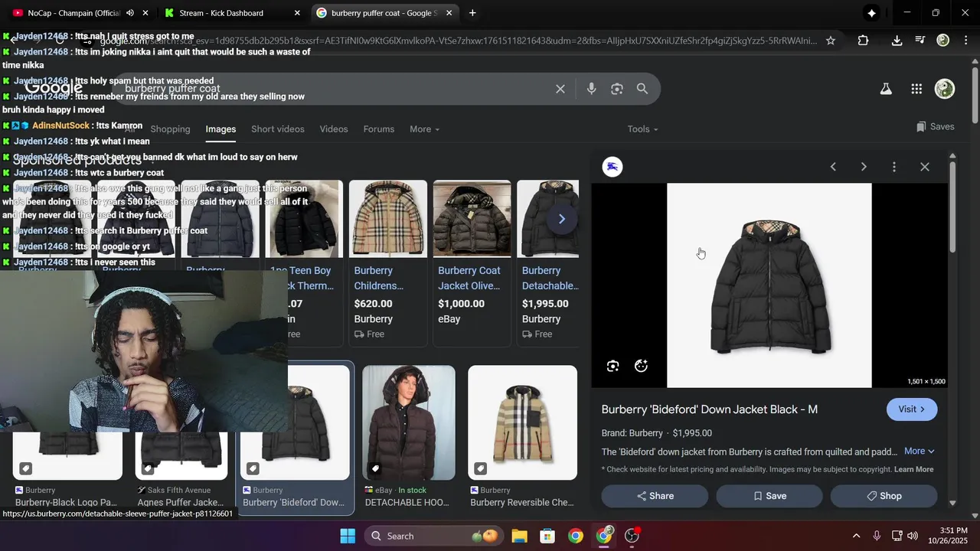This screenshot has width=980, height=551.
Task: Open Chrome downloads
Action: [x=897, y=41]
